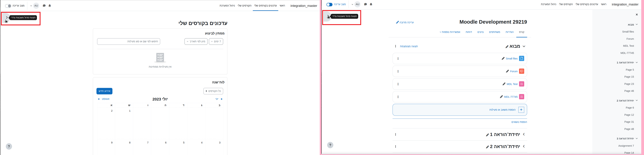
Task: Click pencil to rename MDL-77745 activity
Action: tap(501, 97)
